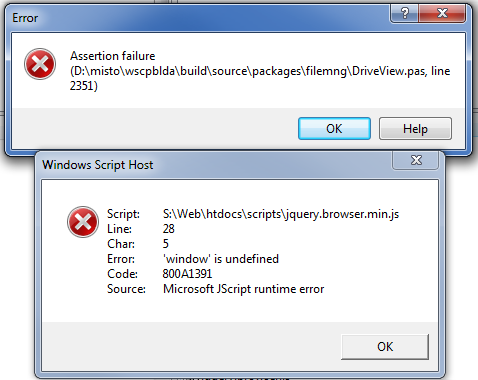The width and height of the screenshot is (478, 380).
Task: Click the Microsoft JScript runtime error text
Action: (243, 289)
